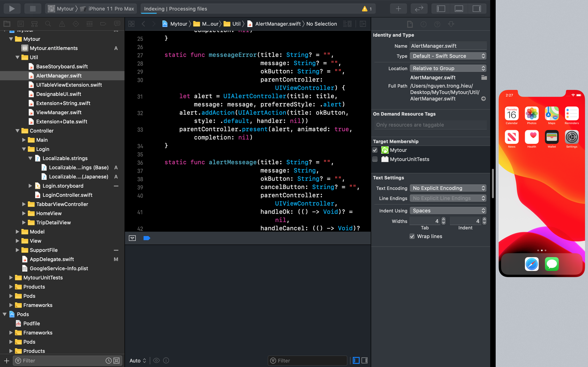Open the Text Encoding dropdown
Viewport: 588px width, 367px height.
tap(448, 188)
